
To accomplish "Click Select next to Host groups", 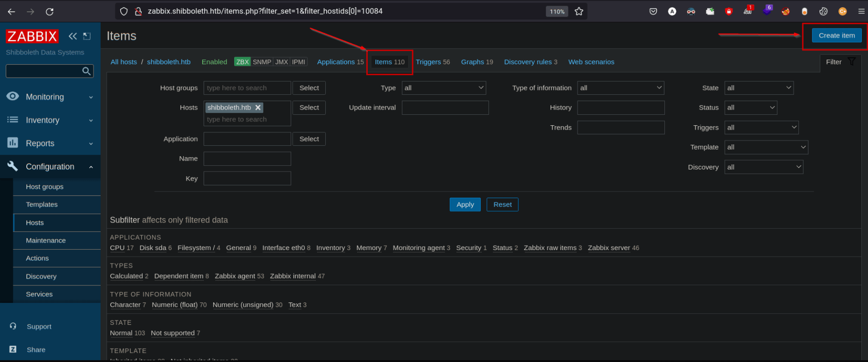I will click(x=309, y=88).
